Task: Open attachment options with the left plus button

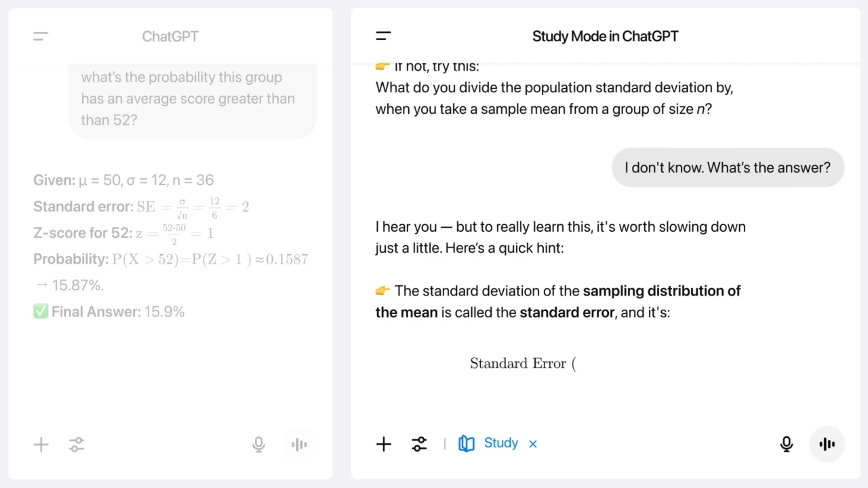Action: click(41, 444)
